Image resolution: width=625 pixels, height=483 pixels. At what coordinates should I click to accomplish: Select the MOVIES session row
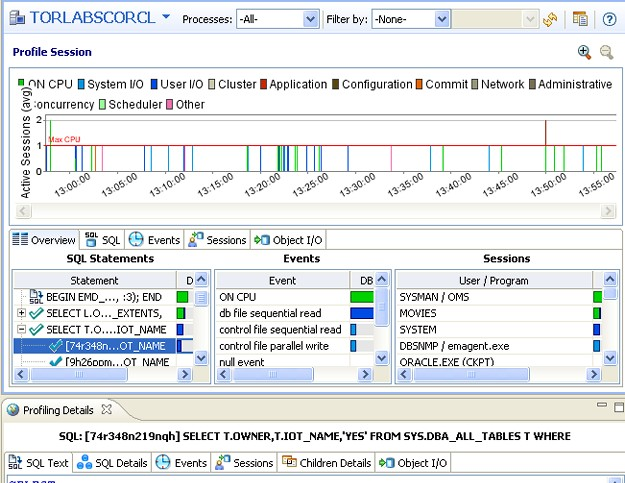click(x=500, y=313)
